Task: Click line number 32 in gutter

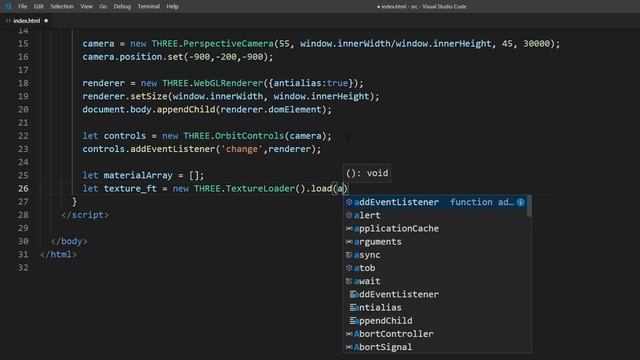Action: pos(23,268)
